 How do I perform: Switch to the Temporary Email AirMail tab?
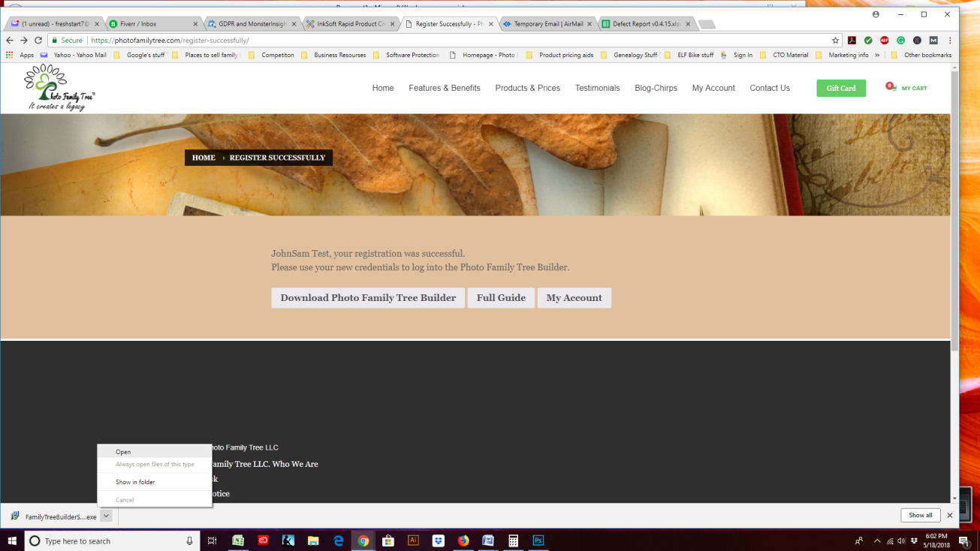pos(547,24)
